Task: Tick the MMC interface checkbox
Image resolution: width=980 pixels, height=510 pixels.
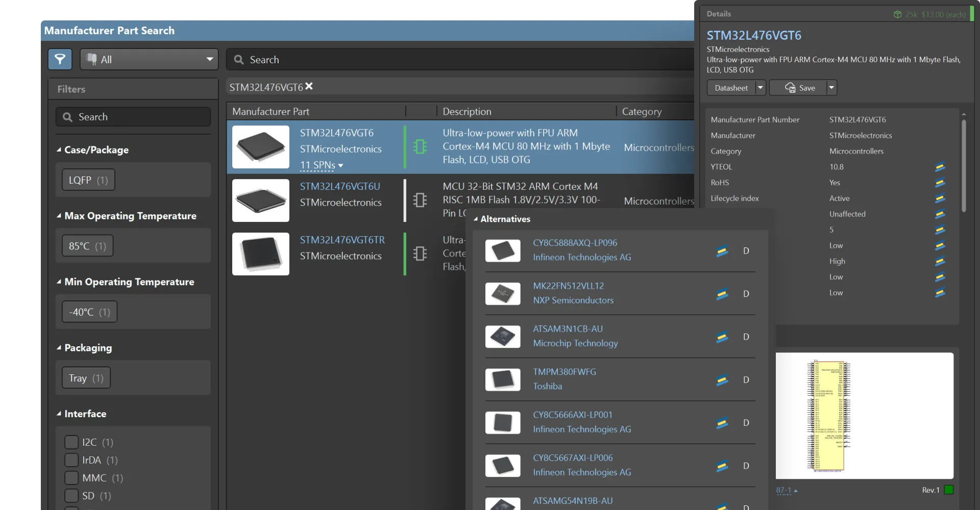Action: [x=71, y=478]
